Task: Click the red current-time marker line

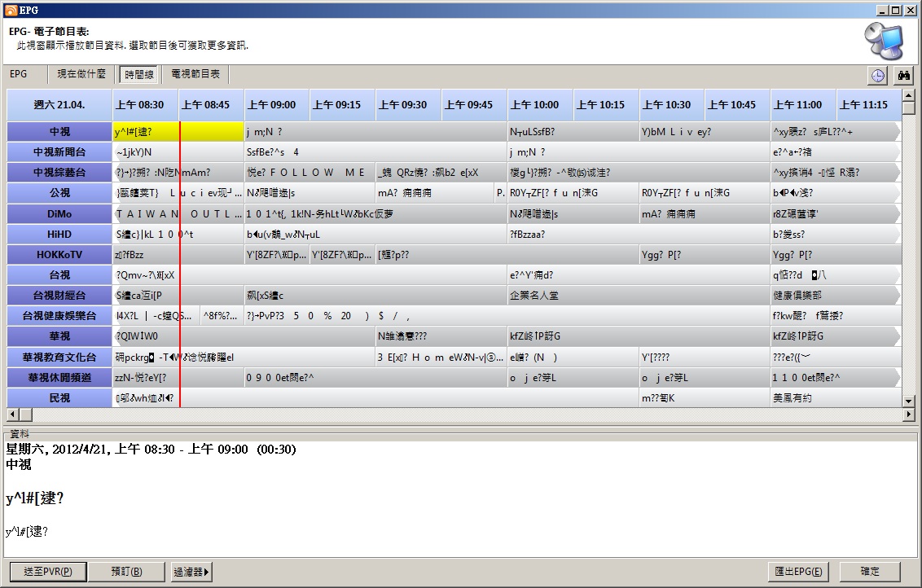Action: coord(180,265)
